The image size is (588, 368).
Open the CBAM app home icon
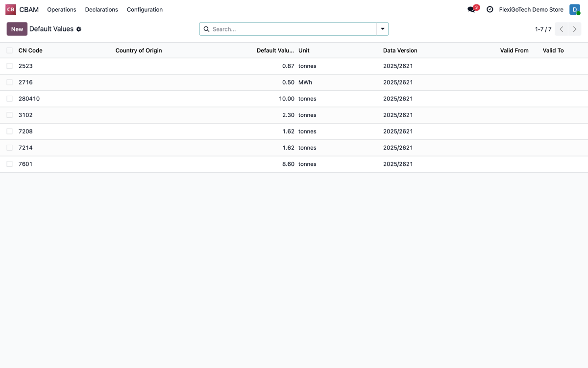tap(11, 9)
